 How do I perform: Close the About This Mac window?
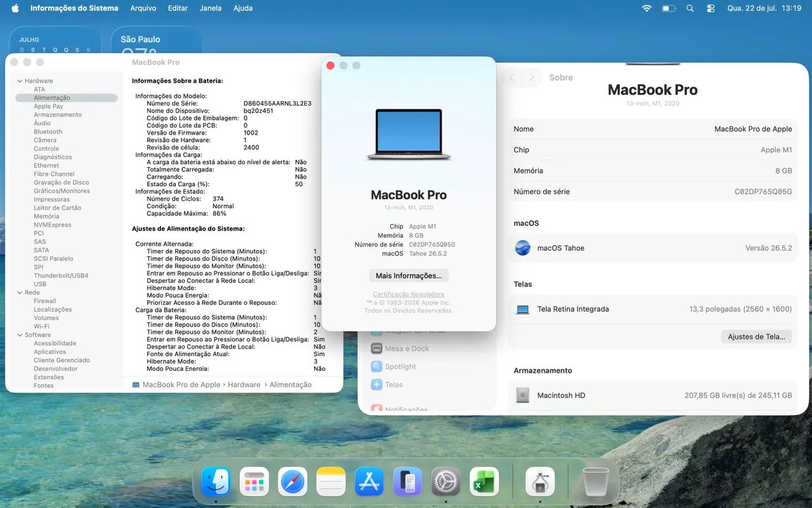[x=330, y=65]
